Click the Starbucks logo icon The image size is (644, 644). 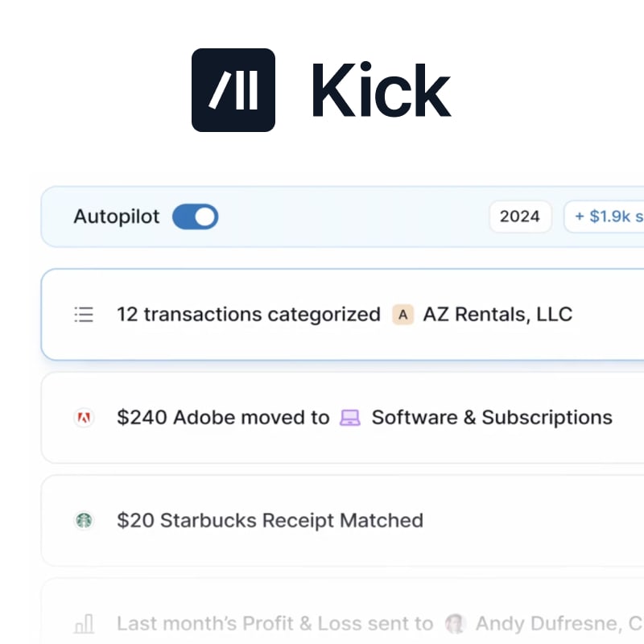point(84,521)
